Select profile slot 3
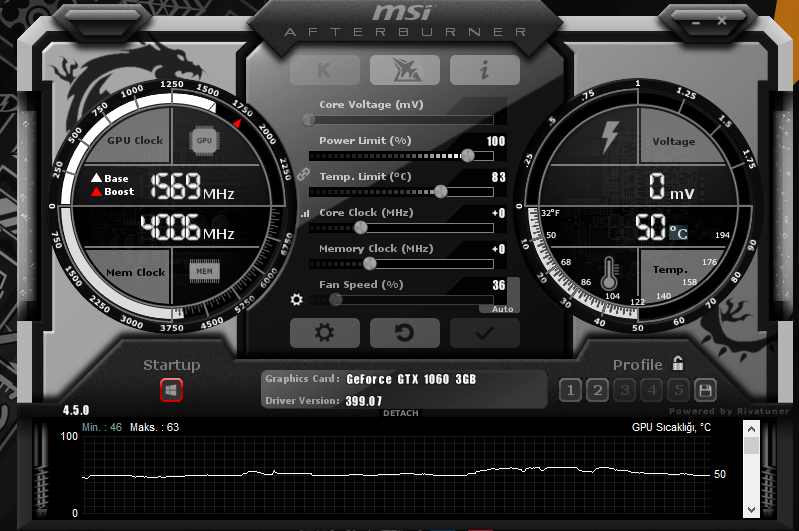The height and width of the screenshot is (531, 799). pos(624,390)
